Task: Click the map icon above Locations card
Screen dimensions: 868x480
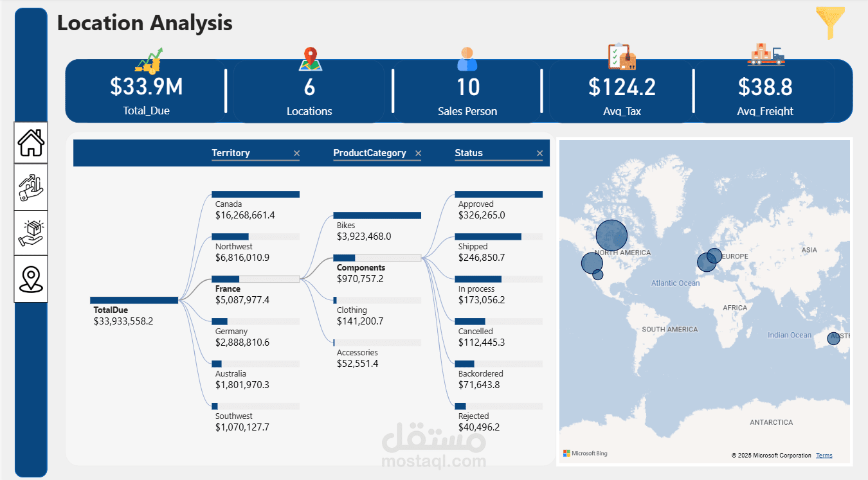Action: (310, 57)
